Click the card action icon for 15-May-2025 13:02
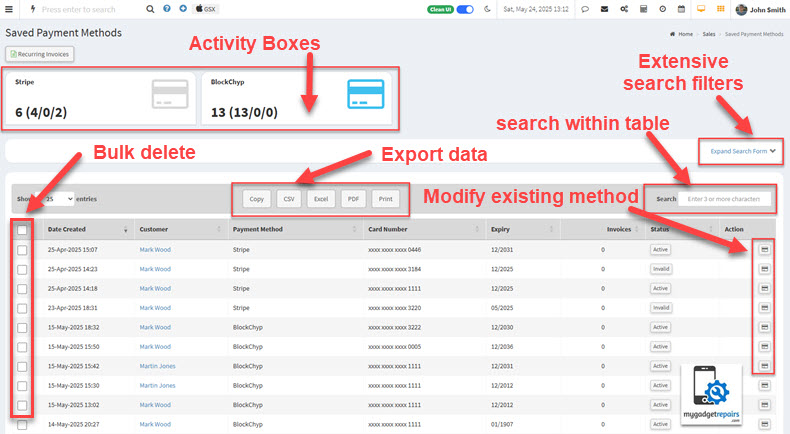 [764, 405]
